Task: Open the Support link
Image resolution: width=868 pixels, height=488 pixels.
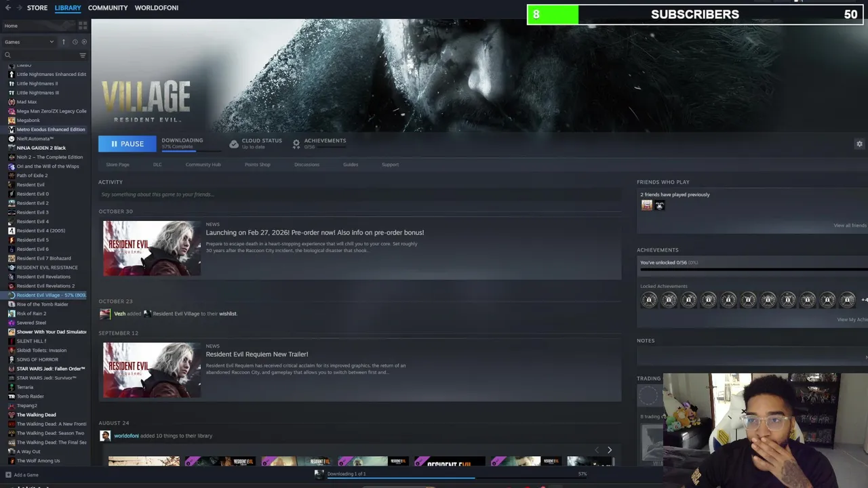Action: click(x=390, y=165)
